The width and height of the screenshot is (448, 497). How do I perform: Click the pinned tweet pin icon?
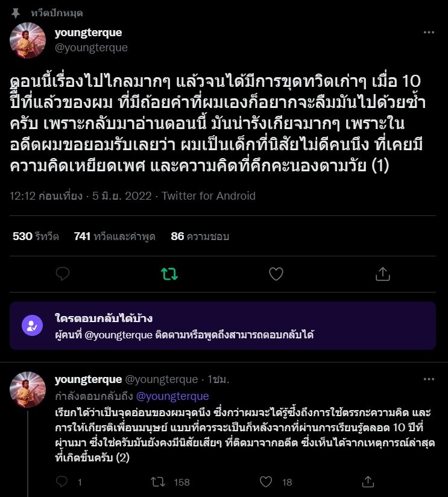point(16,13)
